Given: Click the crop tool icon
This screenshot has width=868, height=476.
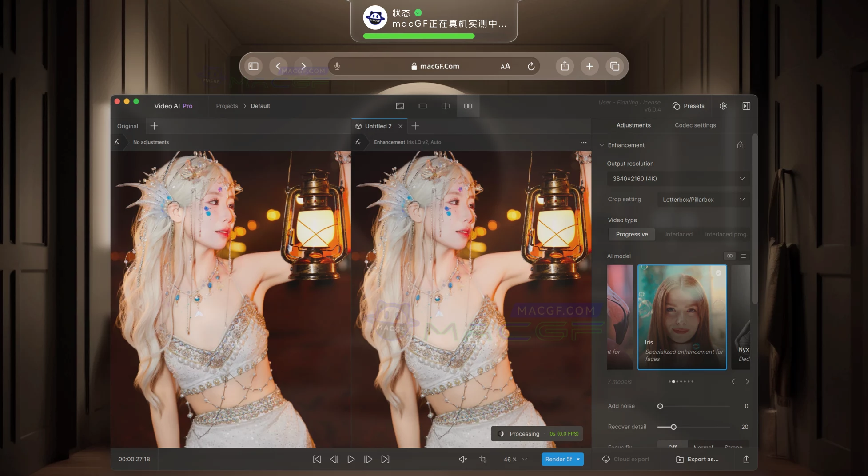Looking at the screenshot, I should click(x=483, y=459).
